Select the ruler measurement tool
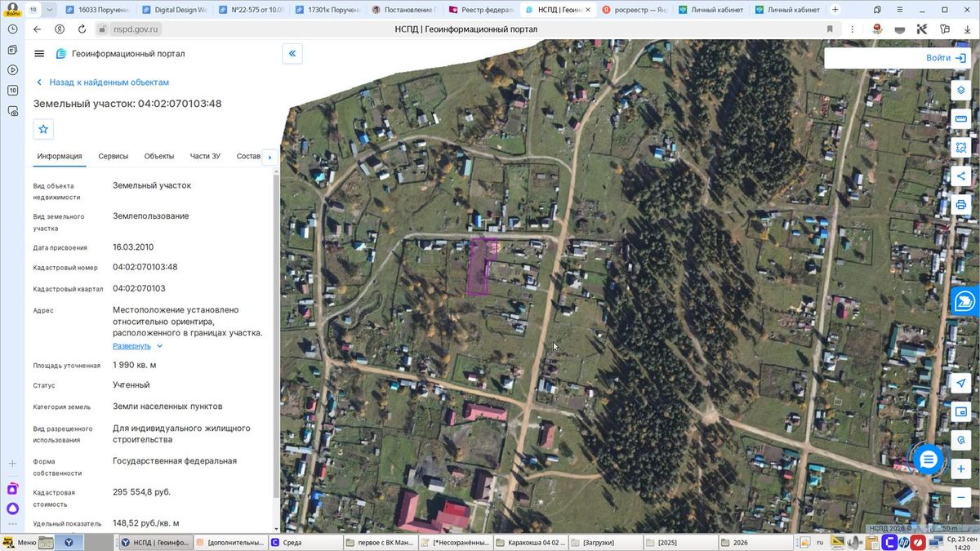The width and height of the screenshot is (980, 551). (x=961, y=118)
